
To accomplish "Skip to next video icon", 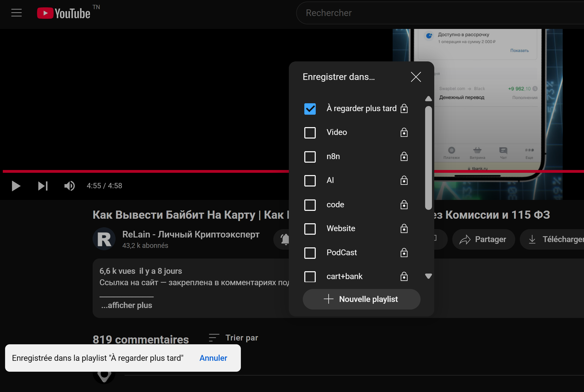I will coord(43,186).
